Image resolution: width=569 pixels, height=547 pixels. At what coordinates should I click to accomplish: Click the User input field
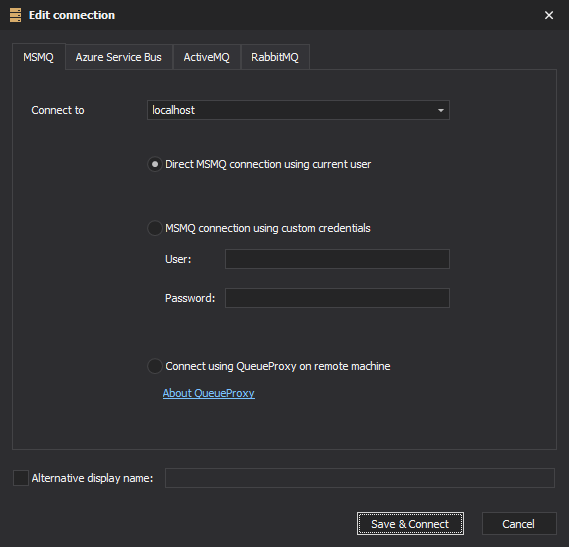click(337, 259)
